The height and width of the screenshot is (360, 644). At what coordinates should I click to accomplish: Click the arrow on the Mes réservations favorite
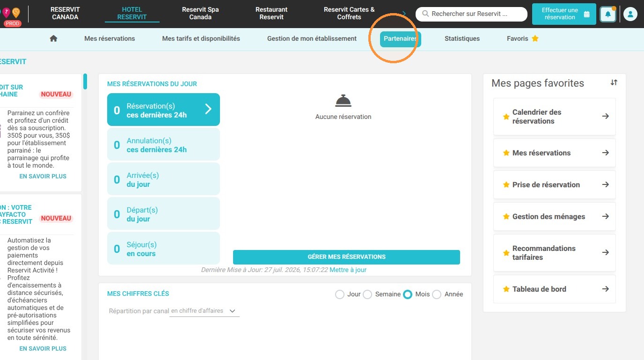605,153
